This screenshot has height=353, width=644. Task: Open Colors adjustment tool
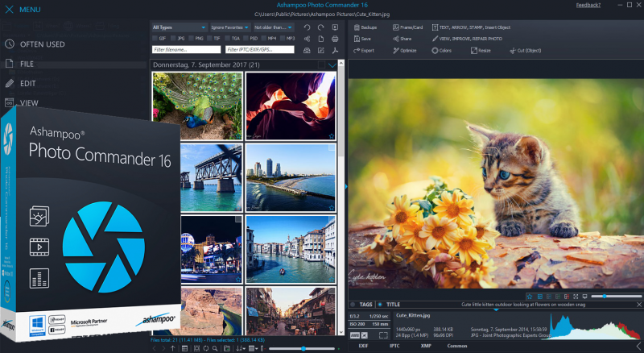[x=441, y=51]
